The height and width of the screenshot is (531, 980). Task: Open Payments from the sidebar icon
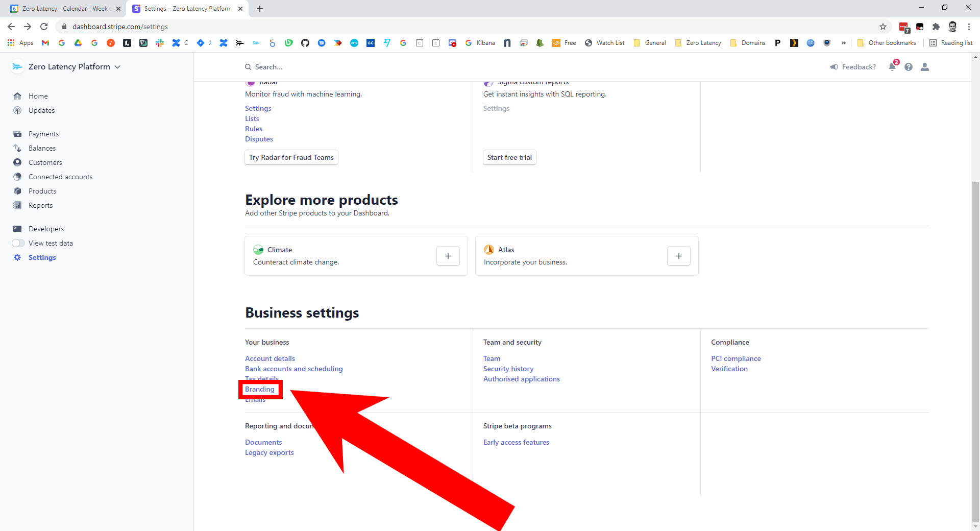17,134
